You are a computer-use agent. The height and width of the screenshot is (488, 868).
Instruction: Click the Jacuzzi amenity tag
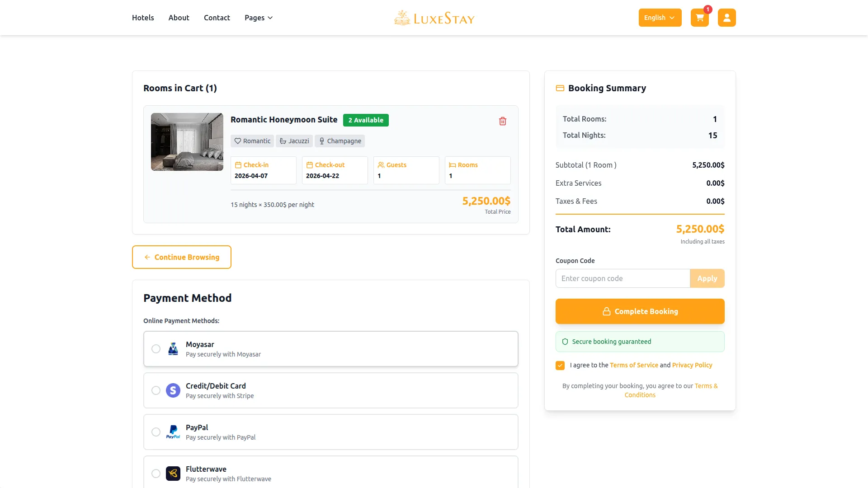[294, 141]
